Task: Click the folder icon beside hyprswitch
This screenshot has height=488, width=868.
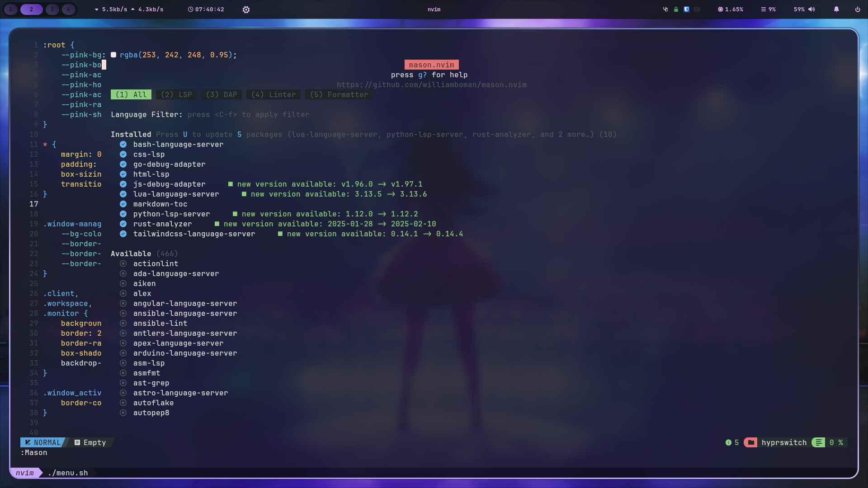Action: (x=750, y=442)
